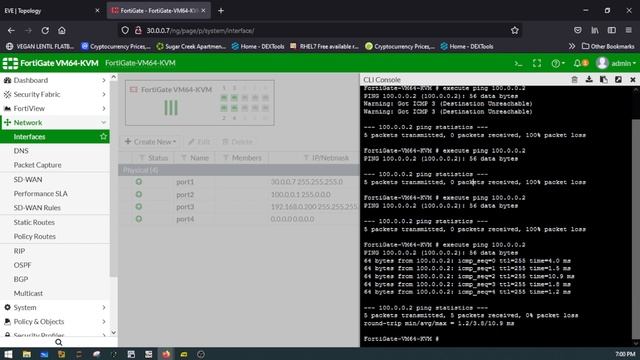Collapse the Network menu
Screen dimensions: 640x360
[55, 122]
